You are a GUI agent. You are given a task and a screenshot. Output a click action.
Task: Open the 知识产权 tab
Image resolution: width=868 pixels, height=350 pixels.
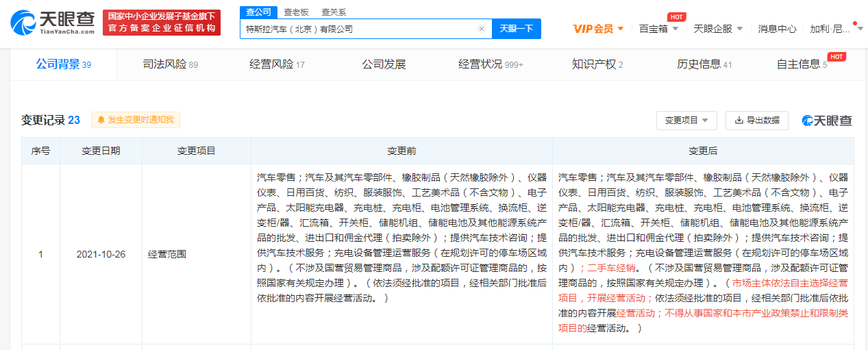pyautogui.click(x=597, y=64)
